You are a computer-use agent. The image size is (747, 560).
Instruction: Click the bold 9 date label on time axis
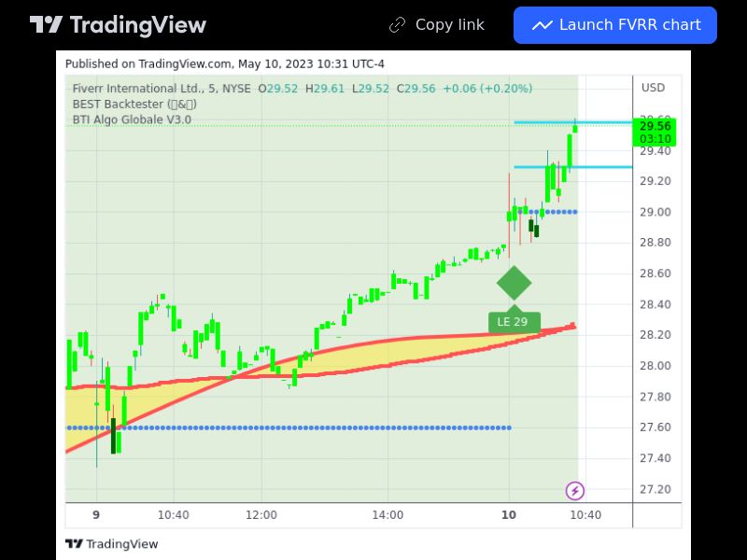coord(96,515)
